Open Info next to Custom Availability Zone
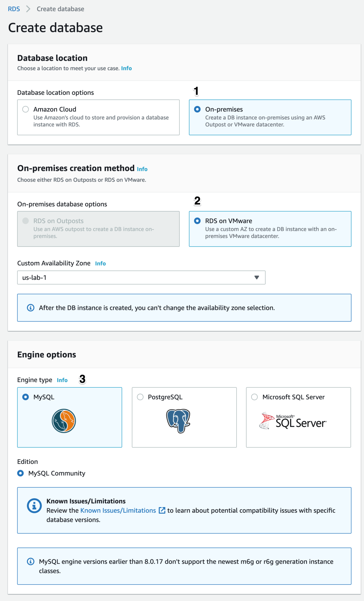 [x=100, y=264]
